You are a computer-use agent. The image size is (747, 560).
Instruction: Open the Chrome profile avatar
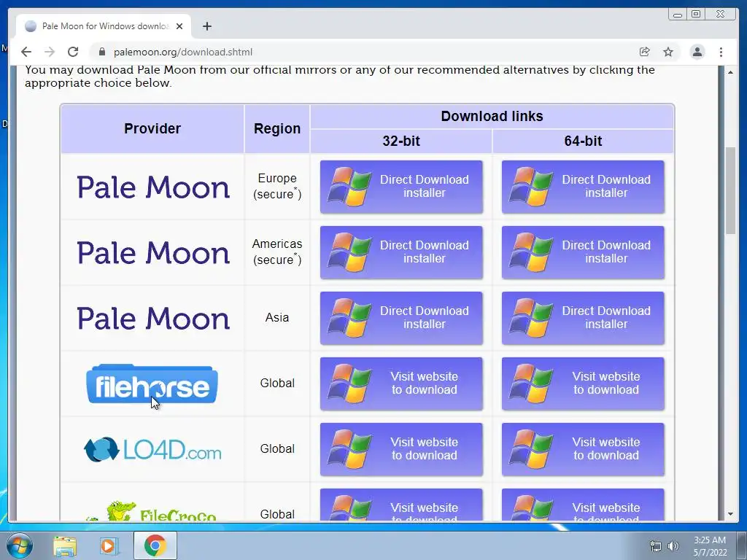tap(697, 52)
